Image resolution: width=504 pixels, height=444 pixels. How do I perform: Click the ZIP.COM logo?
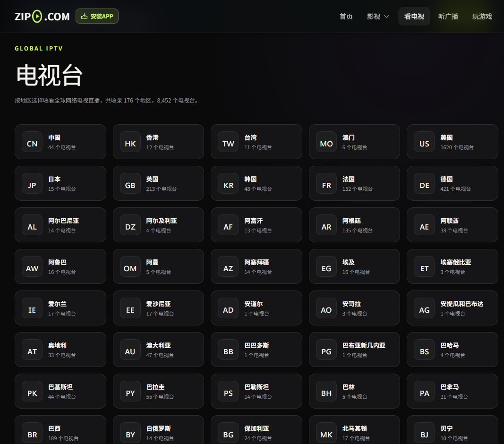[x=42, y=17]
